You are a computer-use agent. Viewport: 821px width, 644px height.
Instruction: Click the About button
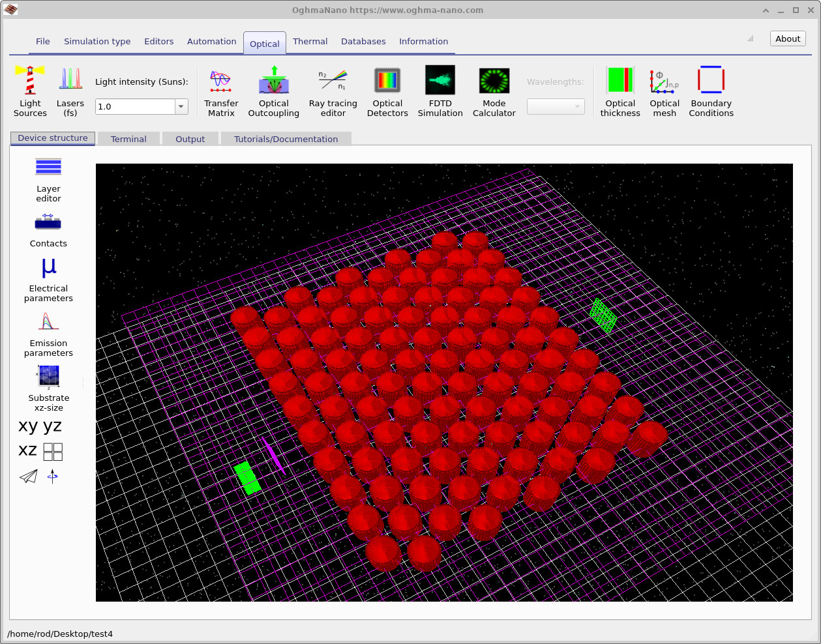pyautogui.click(x=788, y=38)
